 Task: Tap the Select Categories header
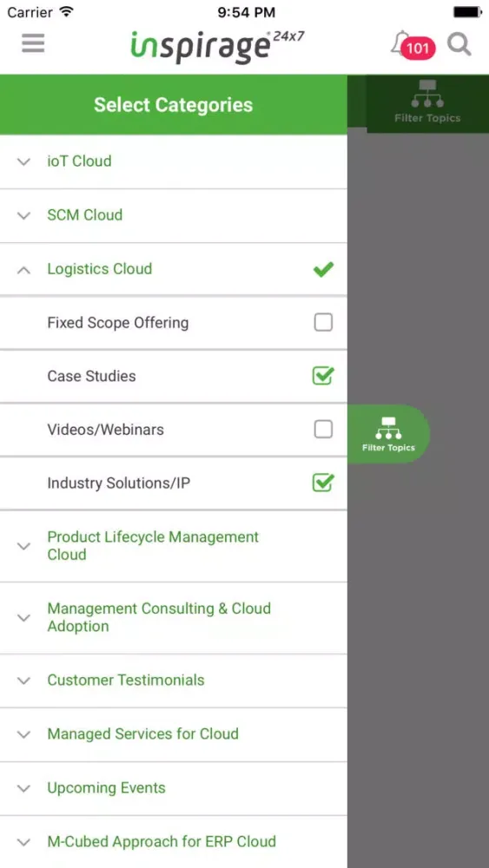pos(174,105)
